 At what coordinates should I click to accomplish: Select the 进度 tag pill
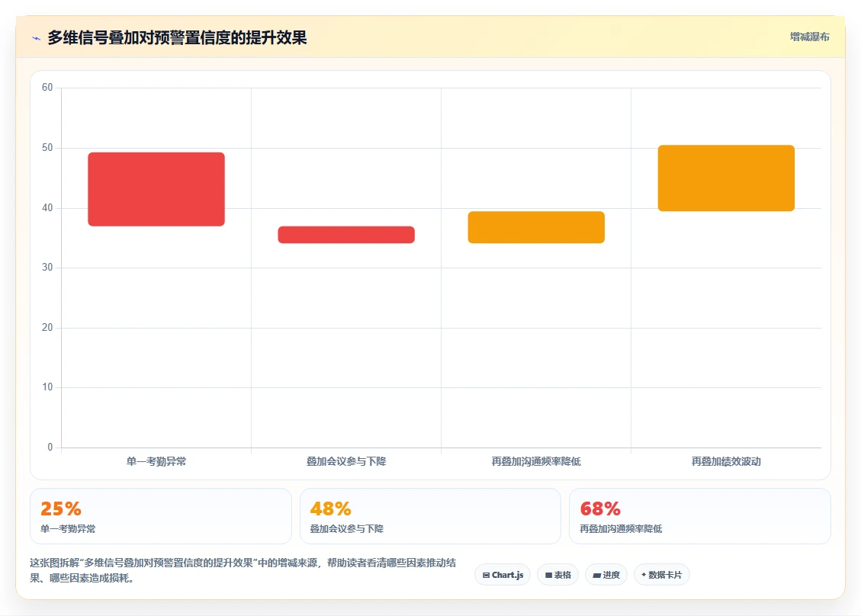[606, 575]
